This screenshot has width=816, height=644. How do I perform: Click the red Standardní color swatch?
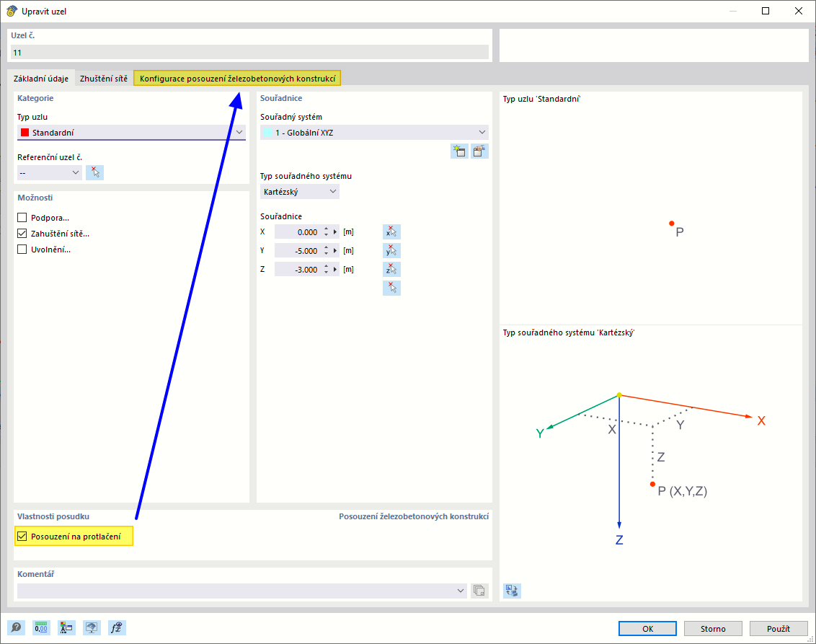tap(25, 132)
